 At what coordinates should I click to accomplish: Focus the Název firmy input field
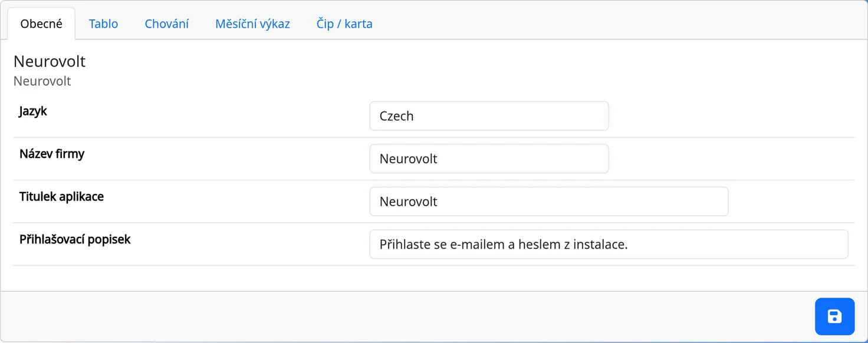(x=489, y=159)
